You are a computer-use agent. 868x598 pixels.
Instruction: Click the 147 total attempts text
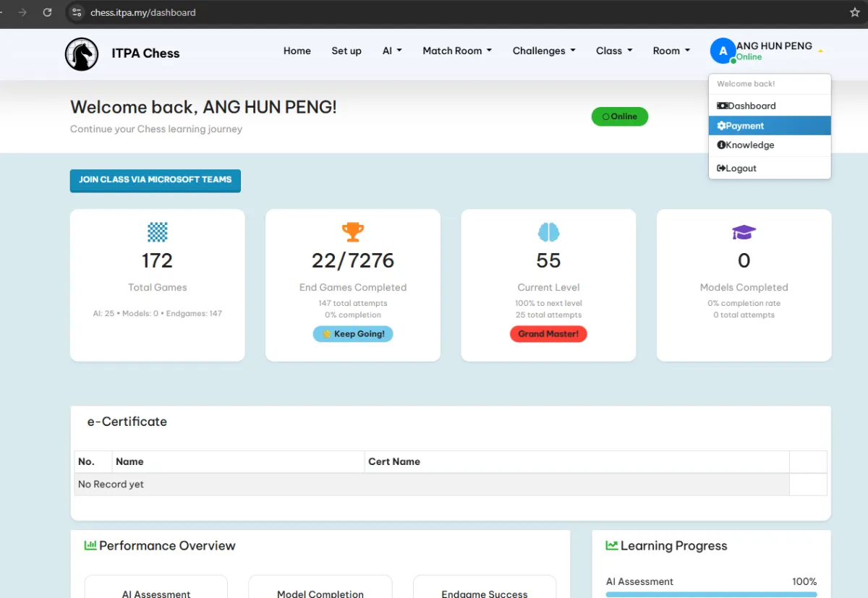(353, 303)
